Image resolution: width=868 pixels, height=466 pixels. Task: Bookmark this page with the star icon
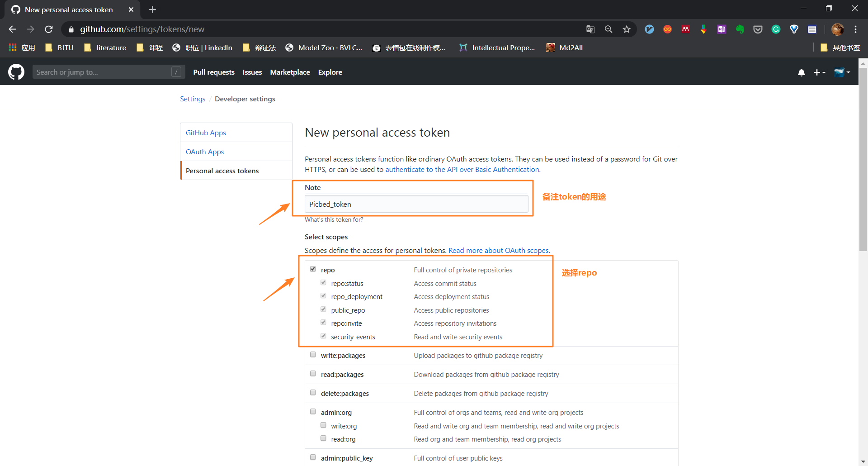coord(627,29)
